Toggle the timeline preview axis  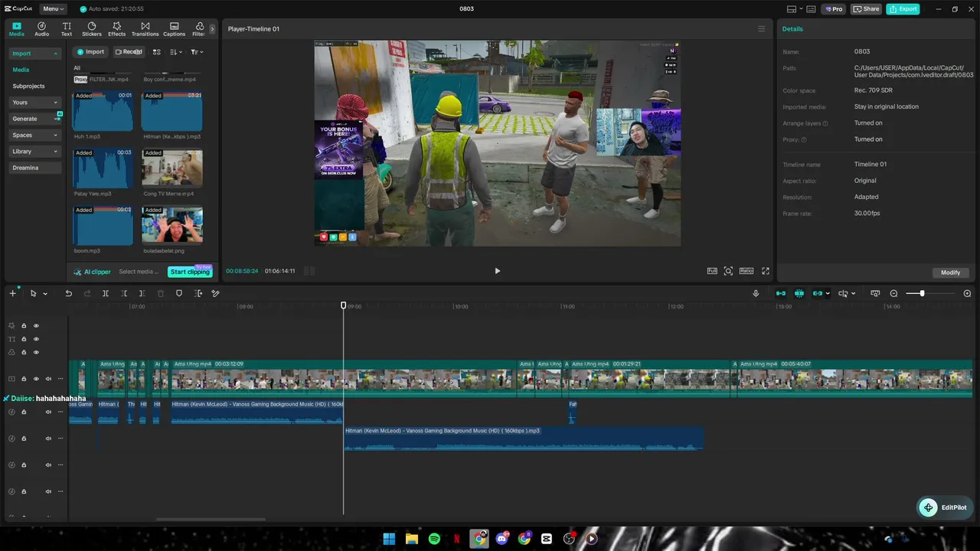[x=875, y=294]
